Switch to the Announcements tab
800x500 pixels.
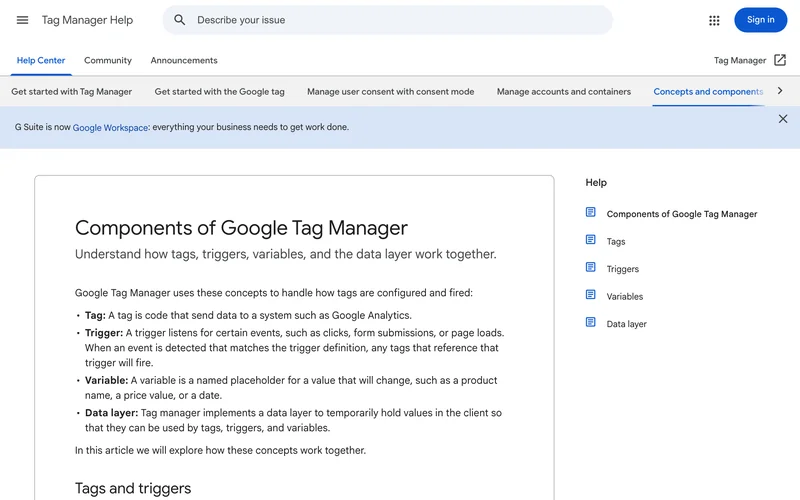pos(184,60)
